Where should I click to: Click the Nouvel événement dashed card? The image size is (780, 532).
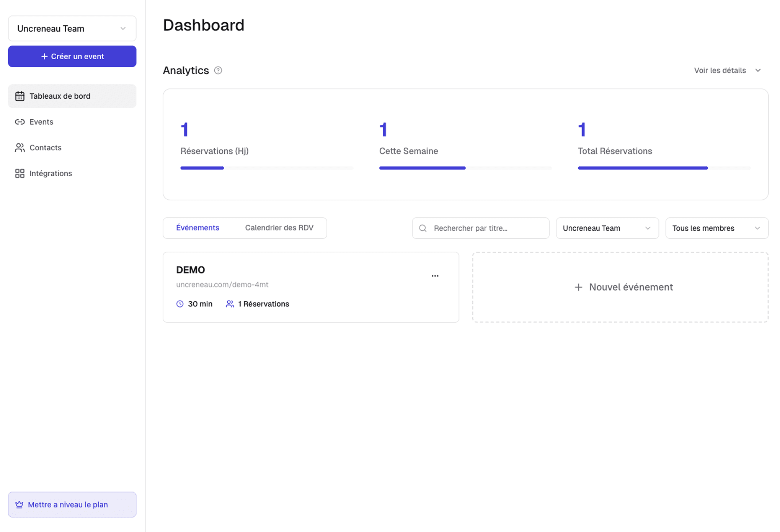point(620,287)
